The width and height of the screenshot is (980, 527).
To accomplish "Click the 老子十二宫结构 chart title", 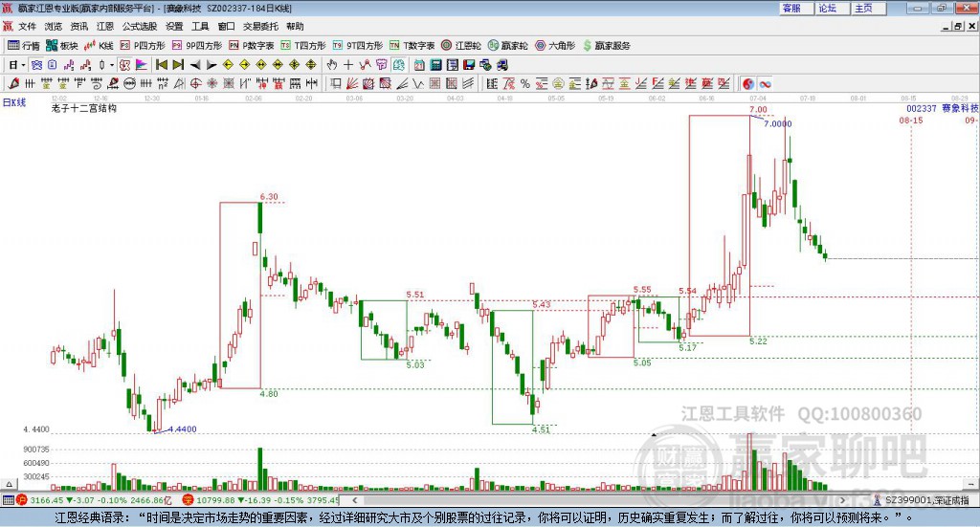I will pyautogui.click(x=84, y=108).
